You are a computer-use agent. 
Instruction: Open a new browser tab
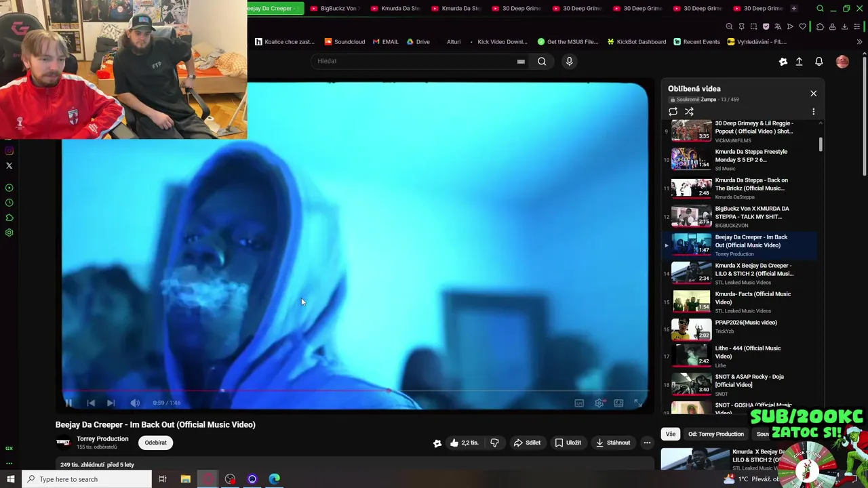click(x=794, y=8)
